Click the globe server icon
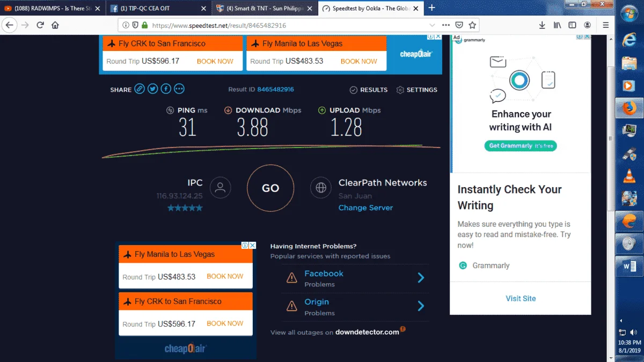The width and height of the screenshot is (644, 362). click(x=321, y=188)
